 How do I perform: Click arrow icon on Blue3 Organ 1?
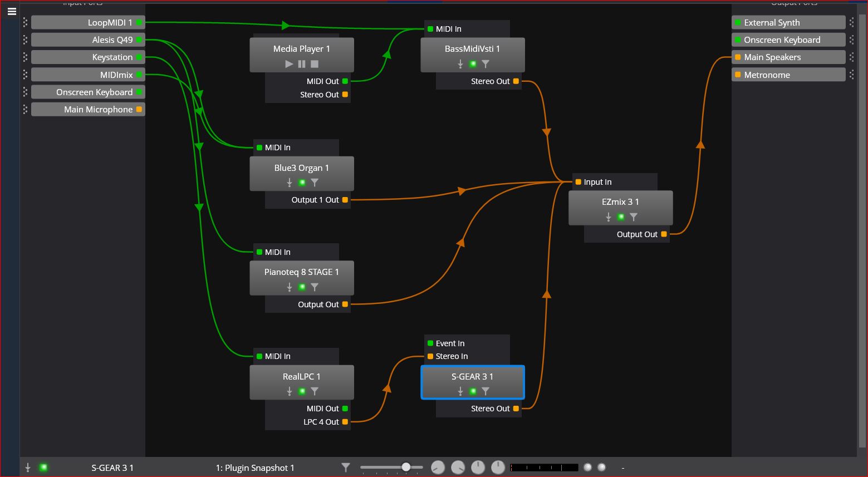[x=290, y=183]
